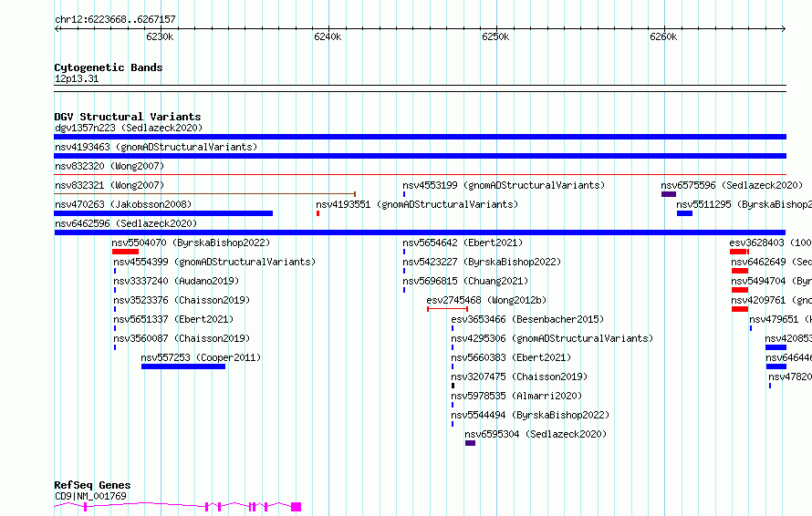This screenshot has width=812, height=516.
Task: Click the nsv5423227 (ByrskaBishop2022) label
Action: tap(482, 262)
